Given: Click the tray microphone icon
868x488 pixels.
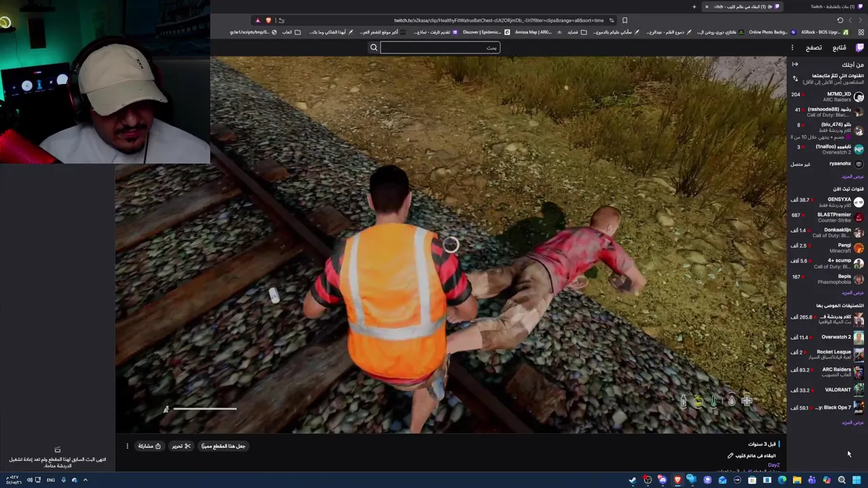Looking at the screenshot, I should tap(63, 480).
